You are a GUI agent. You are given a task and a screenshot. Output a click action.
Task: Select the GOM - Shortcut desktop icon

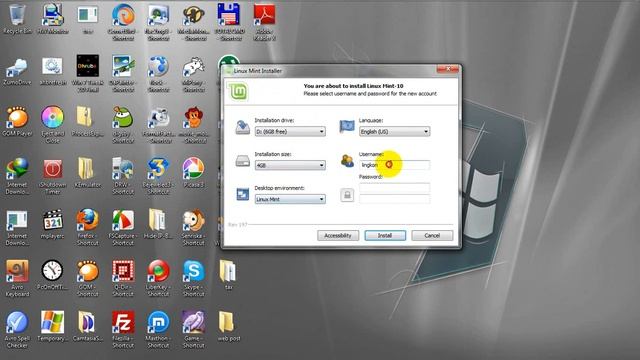87,278
